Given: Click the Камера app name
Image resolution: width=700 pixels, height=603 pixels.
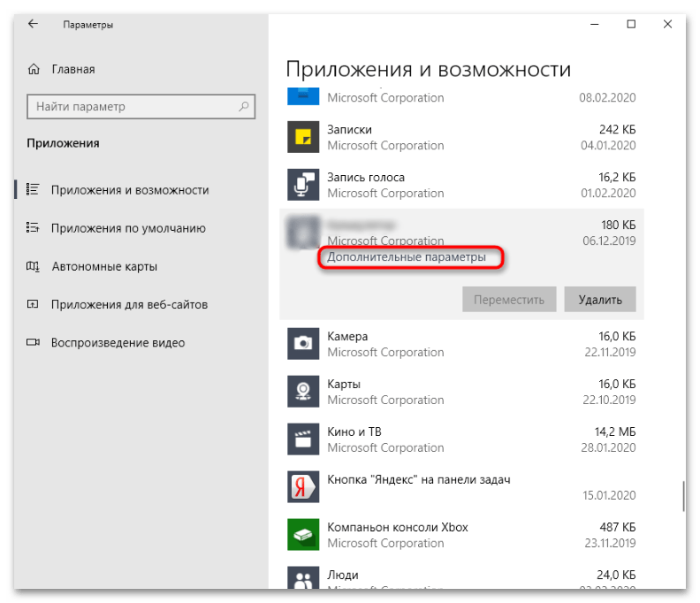Looking at the screenshot, I should [x=347, y=336].
